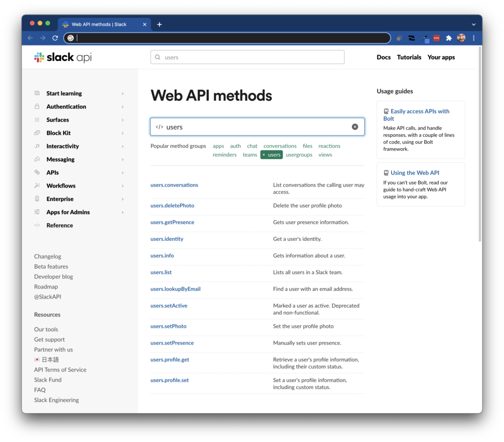This screenshot has width=504, height=442.
Task: Open the Docs menu item
Action: tap(383, 57)
